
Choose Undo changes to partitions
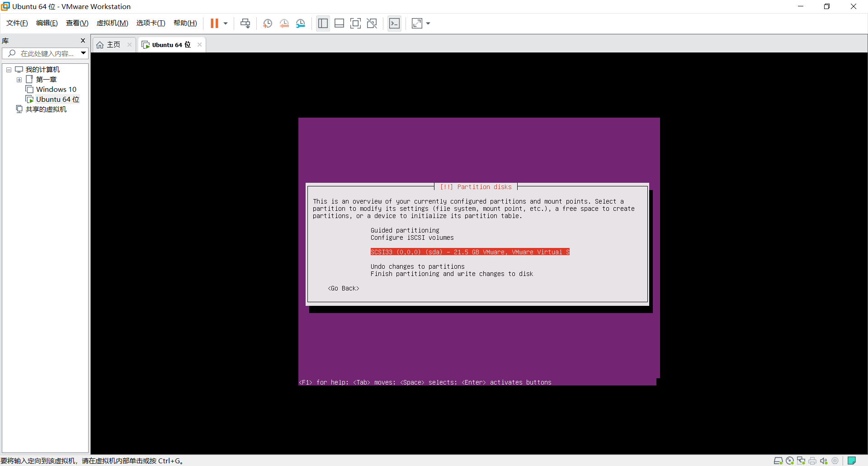[417, 266]
